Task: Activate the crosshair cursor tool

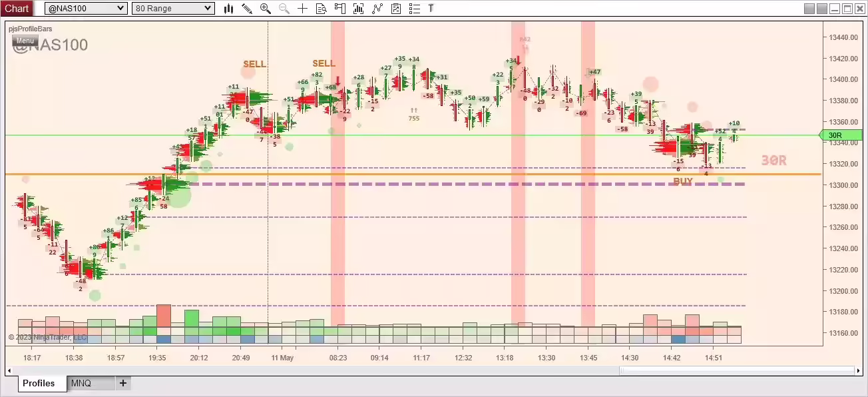Action: (x=303, y=8)
